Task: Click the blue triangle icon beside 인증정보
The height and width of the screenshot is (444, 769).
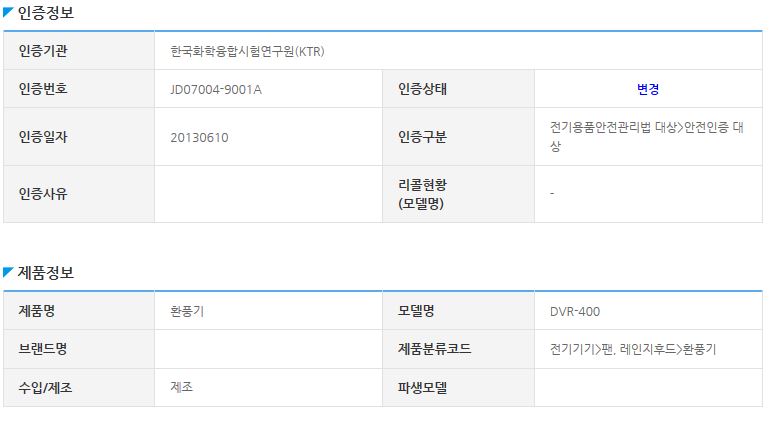Action: [8, 12]
